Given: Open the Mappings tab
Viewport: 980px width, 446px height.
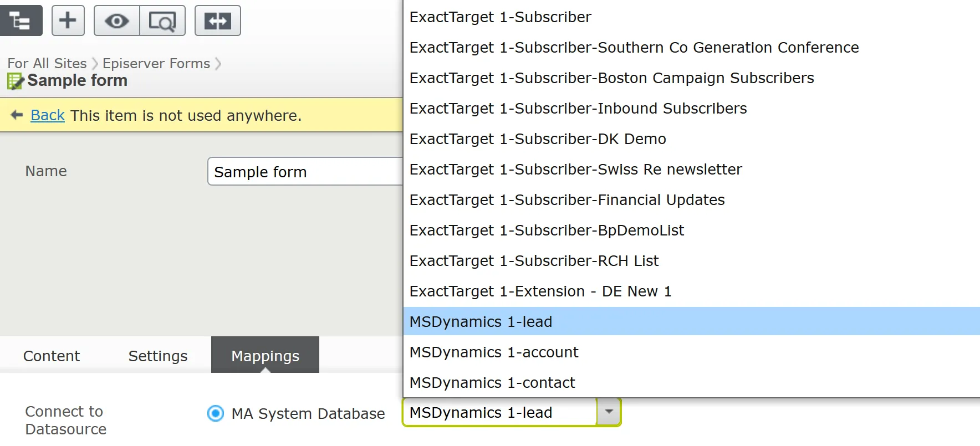Looking at the screenshot, I should click(x=265, y=355).
